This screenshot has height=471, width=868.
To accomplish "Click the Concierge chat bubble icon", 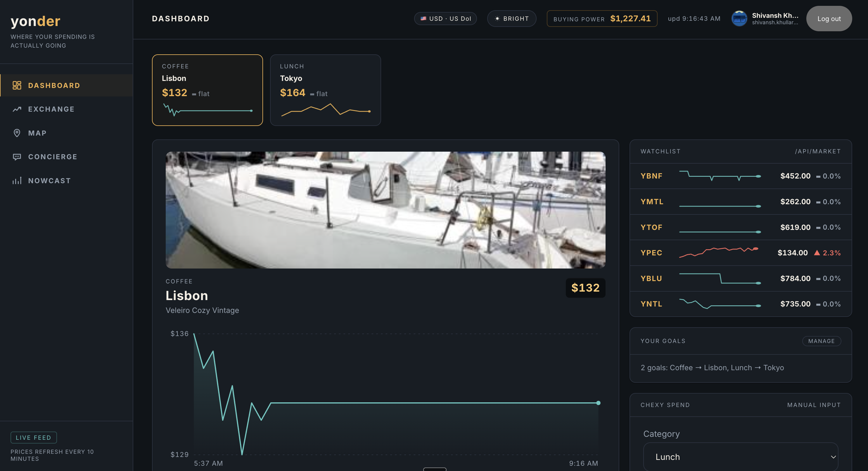I will (17, 157).
